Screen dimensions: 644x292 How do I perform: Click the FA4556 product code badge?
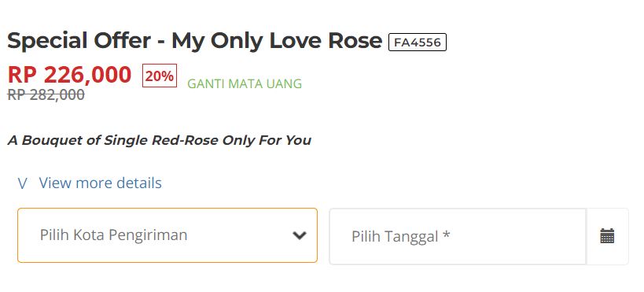pos(418,43)
